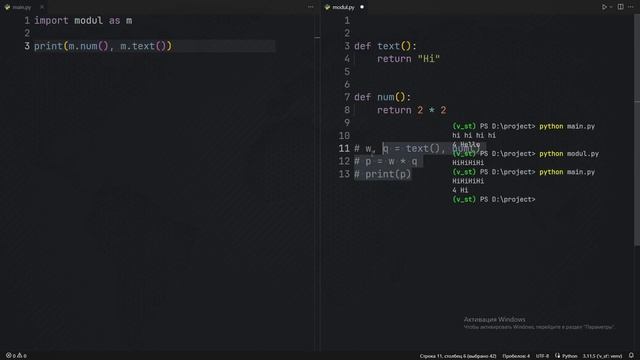Click 'import modul as m' line
The width and height of the screenshot is (640, 360).
click(x=83, y=20)
